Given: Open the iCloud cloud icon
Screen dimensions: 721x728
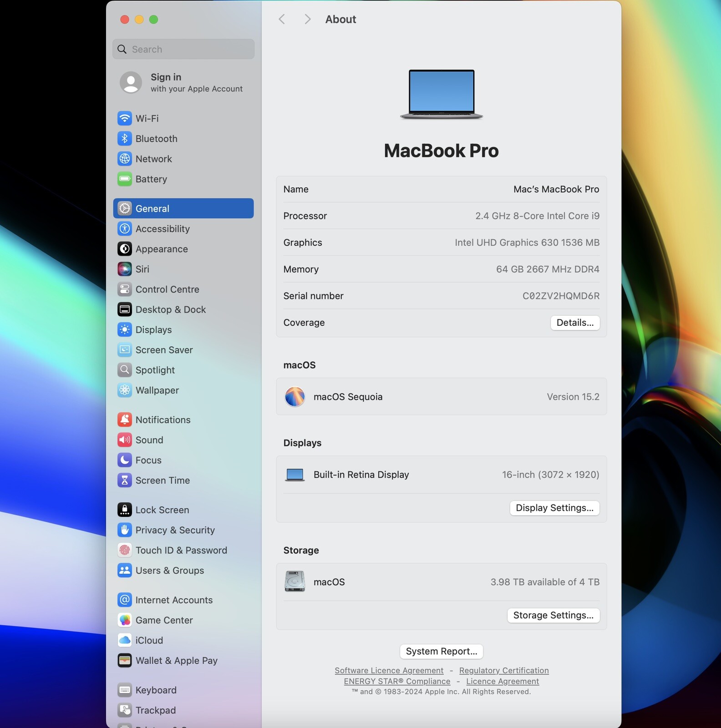Looking at the screenshot, I should (124, 640).
